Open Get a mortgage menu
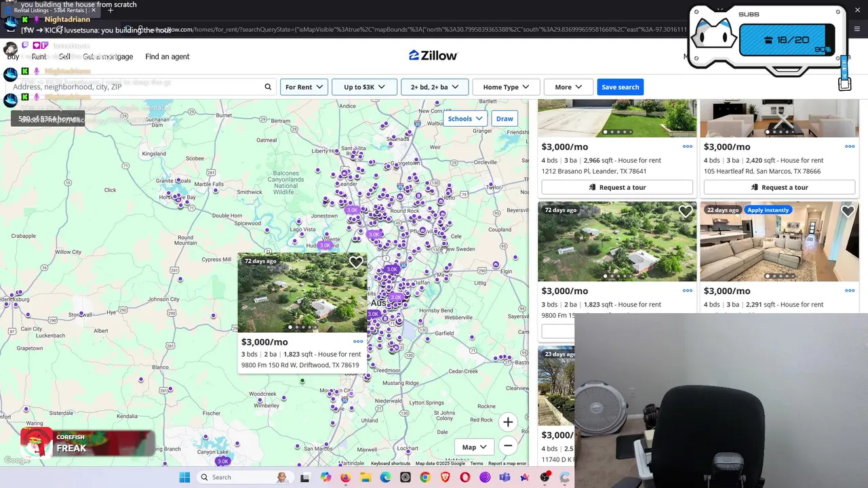 [x=108, y=56]
